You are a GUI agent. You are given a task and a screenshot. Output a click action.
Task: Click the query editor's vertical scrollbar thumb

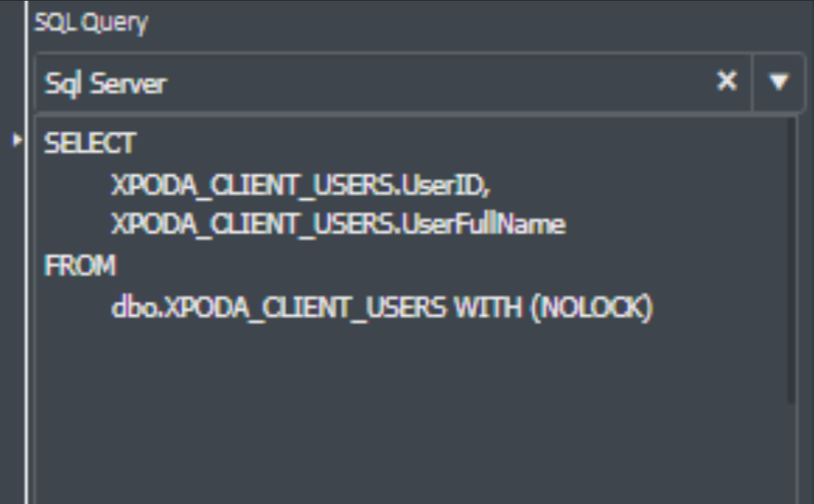pyautogui.click(x=791, y=259)
